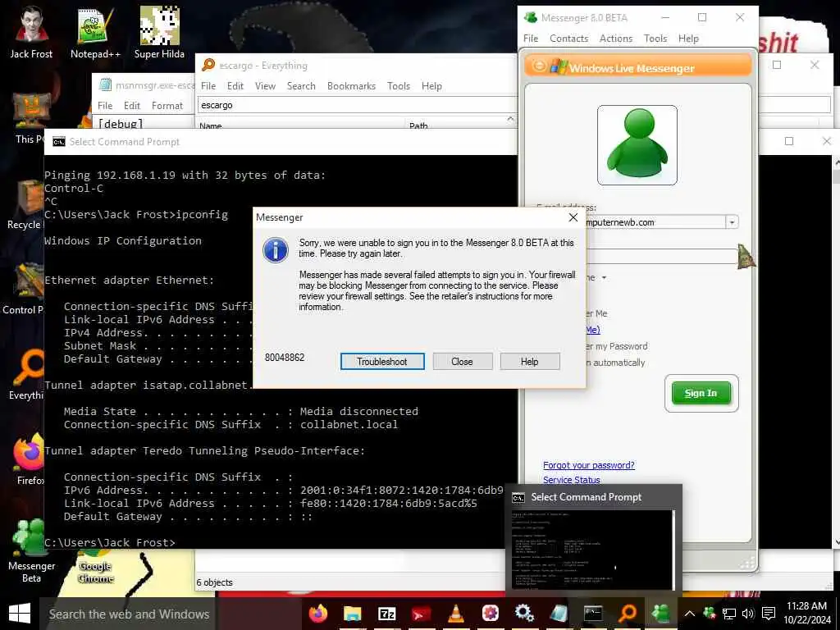This screenshot has height=630, width=840.
Task: Click the Windows Live Messenger butterfly logo
Action: click(558, 66)
